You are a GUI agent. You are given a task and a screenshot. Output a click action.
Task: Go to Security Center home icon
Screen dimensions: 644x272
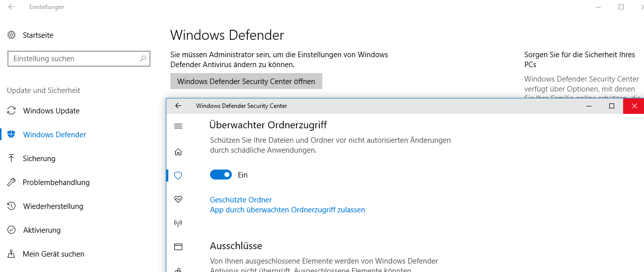178,152
